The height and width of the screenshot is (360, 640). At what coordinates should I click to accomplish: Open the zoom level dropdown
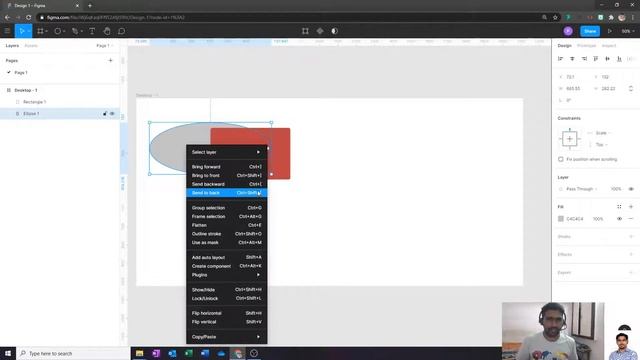[x=628, y=31]
